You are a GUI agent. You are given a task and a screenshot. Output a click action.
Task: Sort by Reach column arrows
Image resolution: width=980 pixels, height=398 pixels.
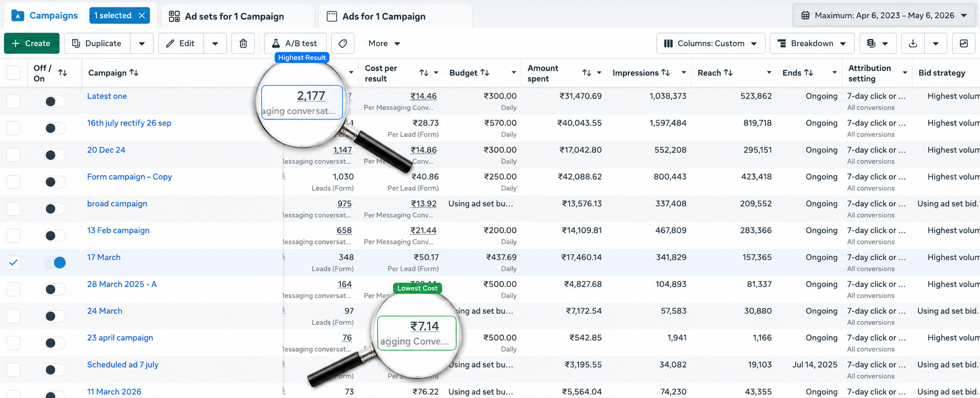tap(729, 73)
